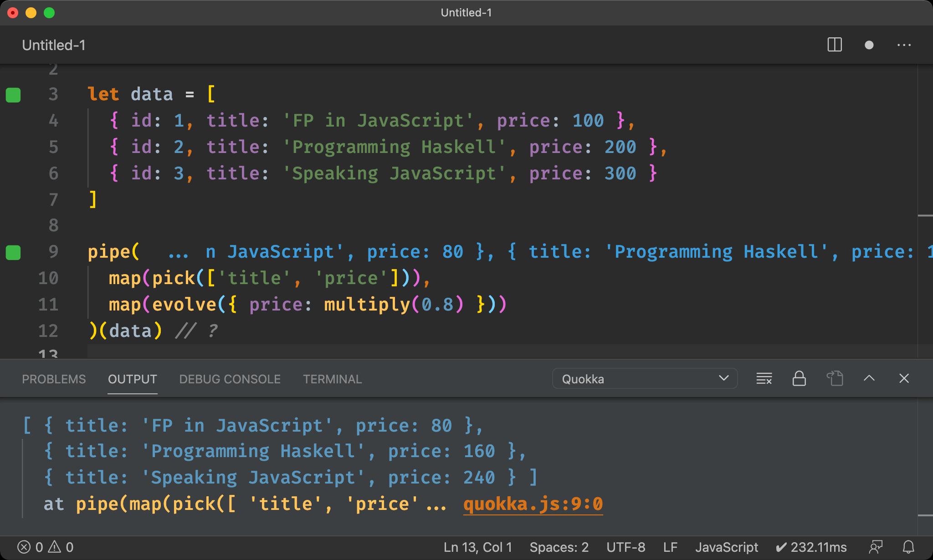Open the feedback icon in status bar
The image size is (933, 560).
tap(876, 547)
